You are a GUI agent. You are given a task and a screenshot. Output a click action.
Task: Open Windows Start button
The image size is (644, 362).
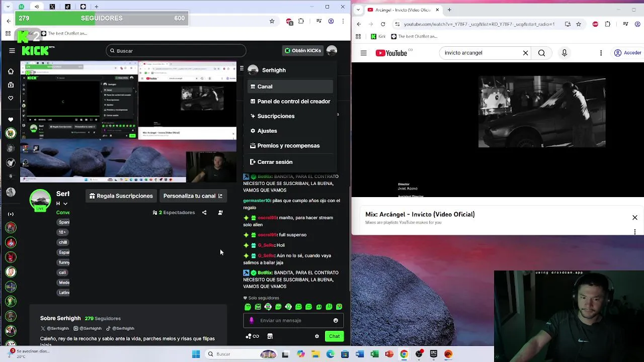coord(196,354)
